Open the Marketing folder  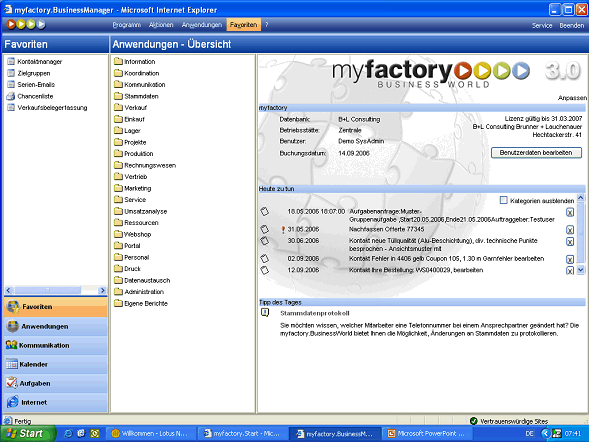pyautogui.click(x=132, y=188)
